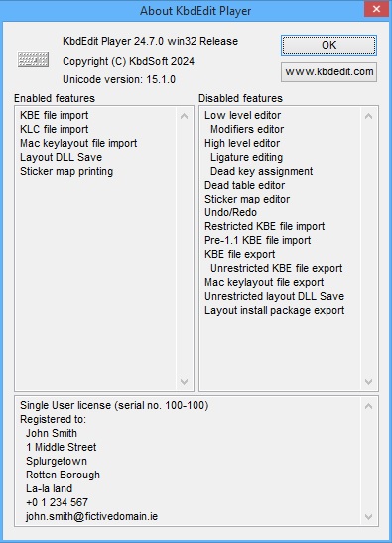Click the "Disabled features" label
The image size is (392, 543).
pyautogui.click(x=240, y=98)
